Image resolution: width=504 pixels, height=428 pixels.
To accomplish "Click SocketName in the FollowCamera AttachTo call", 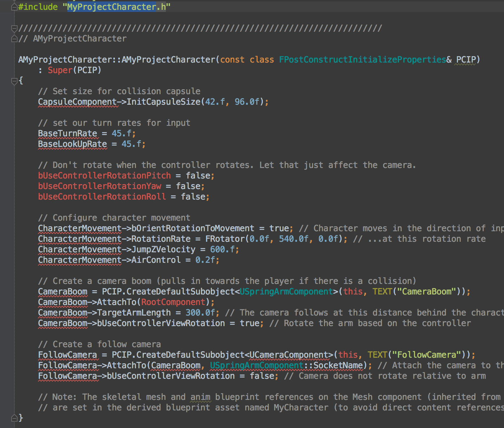I will (338, 365).
